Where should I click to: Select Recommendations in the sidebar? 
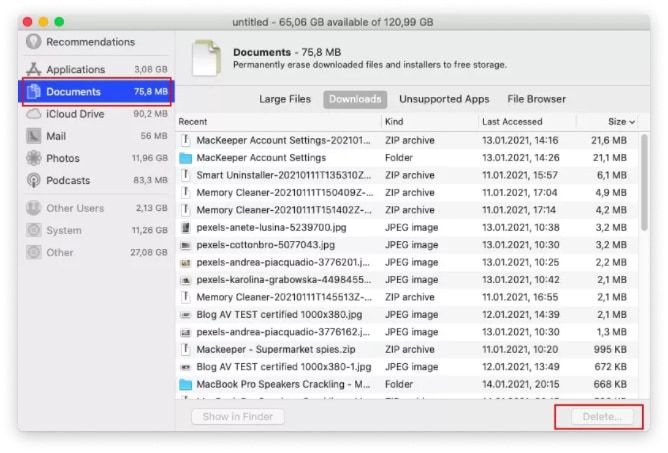pos(96,42)
